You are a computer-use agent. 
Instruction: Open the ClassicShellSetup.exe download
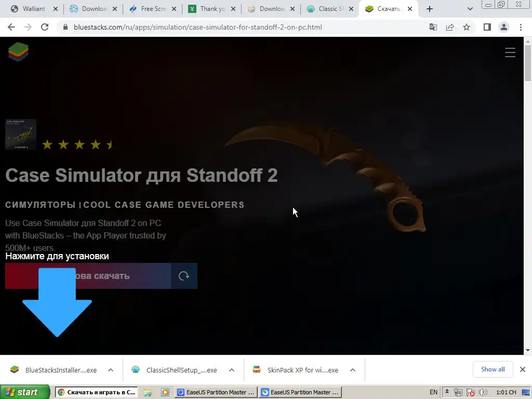175,370
